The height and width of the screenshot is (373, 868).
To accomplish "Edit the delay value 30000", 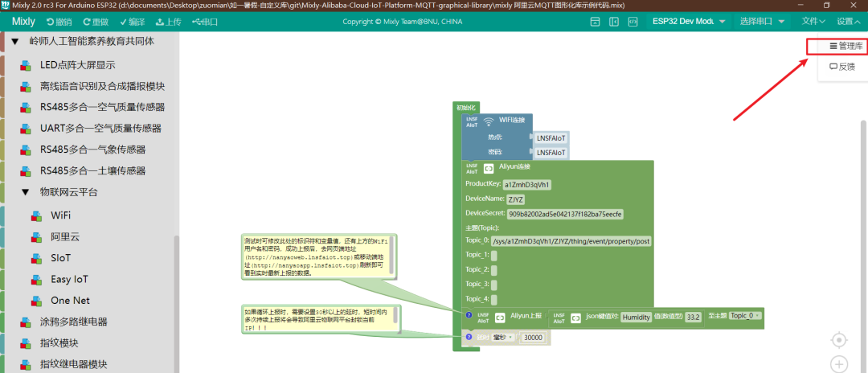I will point(533,338).
